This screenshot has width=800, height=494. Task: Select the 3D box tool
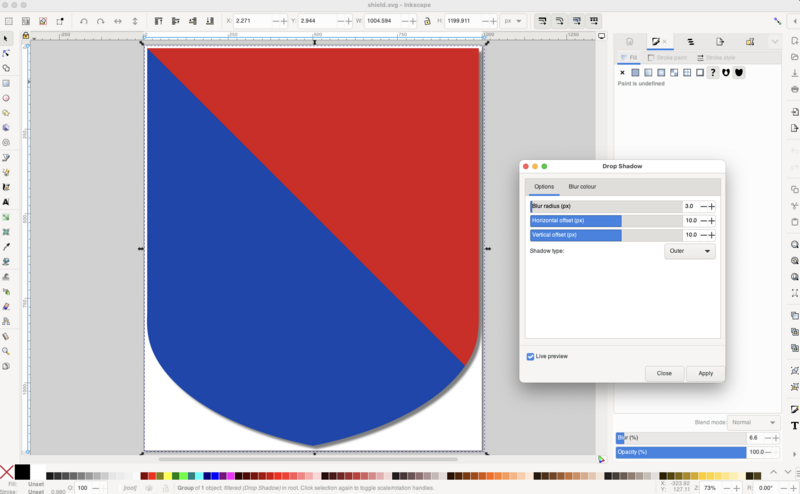(6, 128)
